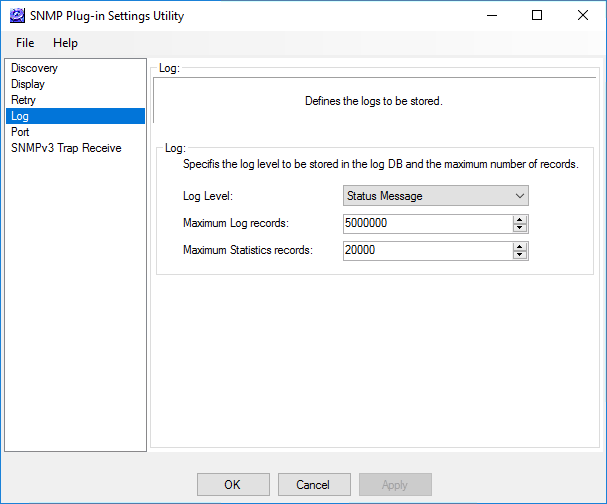Select Display in the settings list
607x504 pixels.
pos(28,84)
